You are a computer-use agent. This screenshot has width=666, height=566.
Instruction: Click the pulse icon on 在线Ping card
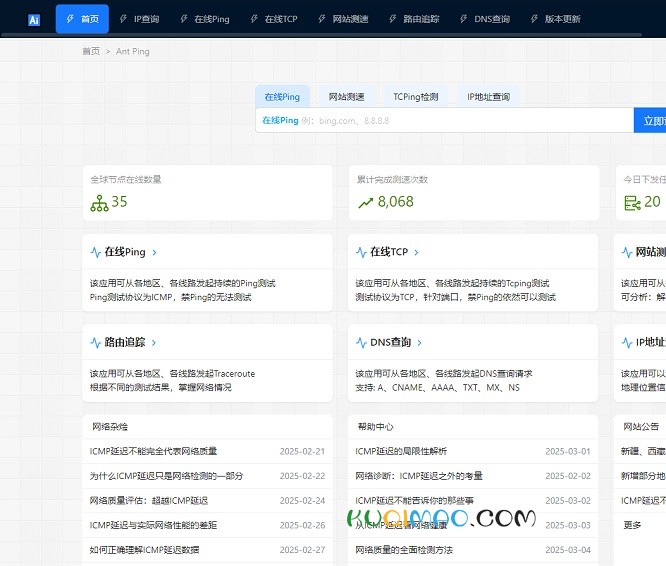96,252
